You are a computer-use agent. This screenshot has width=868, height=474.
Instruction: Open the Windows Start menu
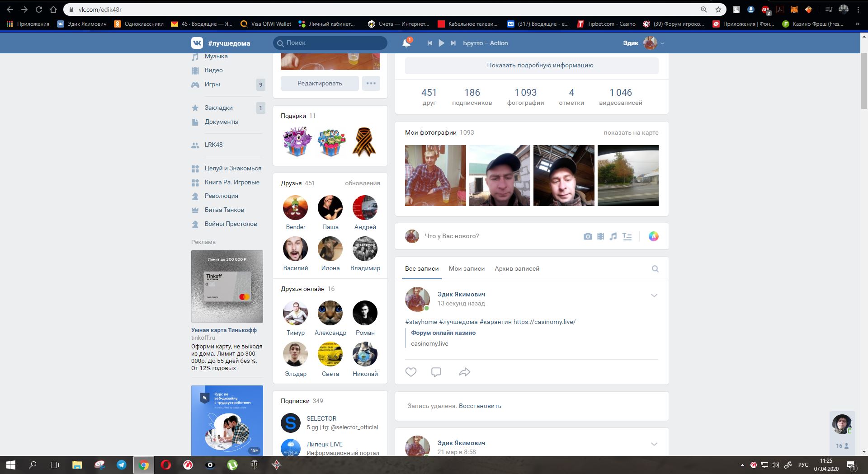(11, 465)
